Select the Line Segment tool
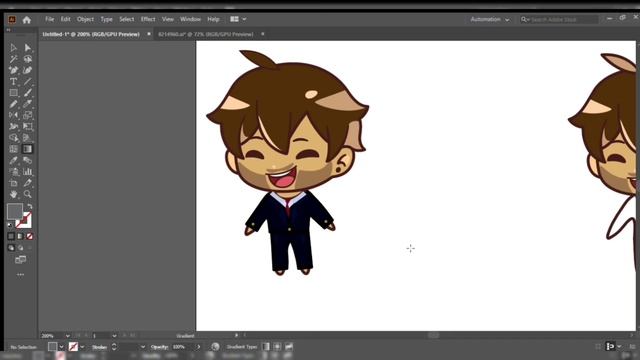The width and height of the screenshot is (640, 360). (27, 82)
